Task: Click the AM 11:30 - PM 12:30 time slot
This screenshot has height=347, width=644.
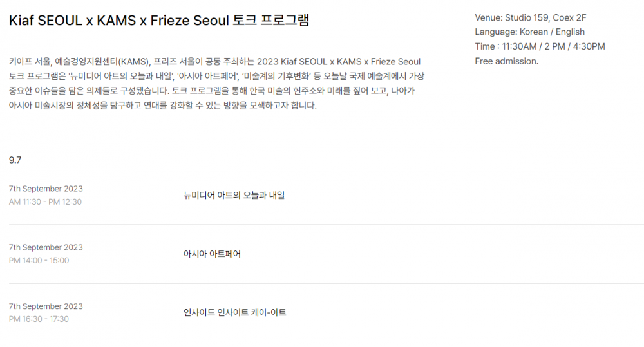Action: 45,202
